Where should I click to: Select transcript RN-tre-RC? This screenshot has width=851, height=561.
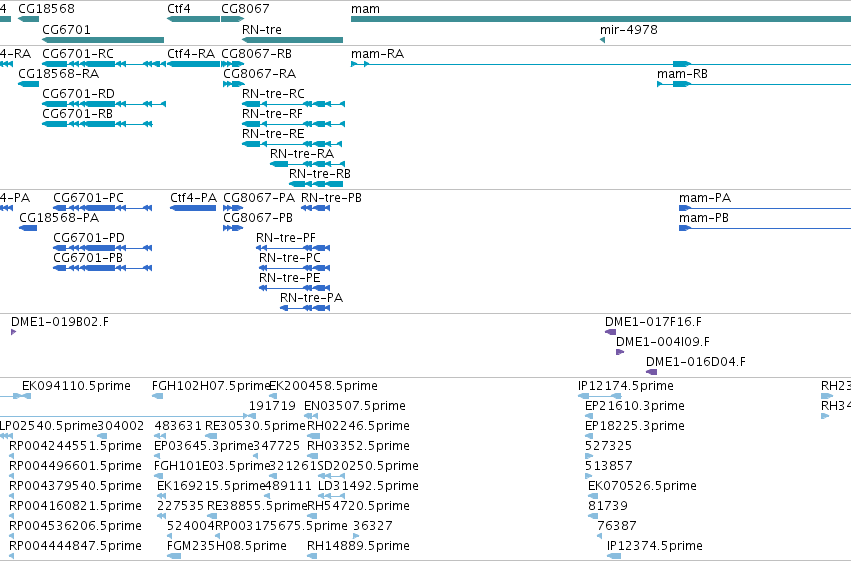point(294,104)
